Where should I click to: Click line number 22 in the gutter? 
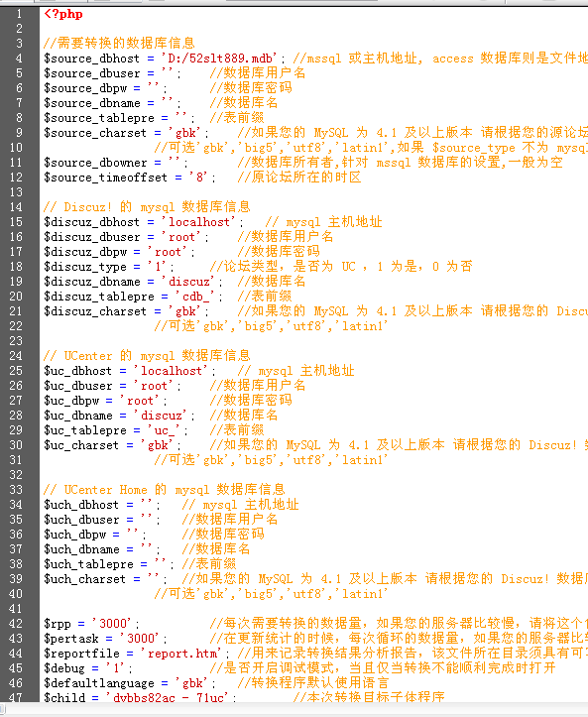click(x=16, y=326)
